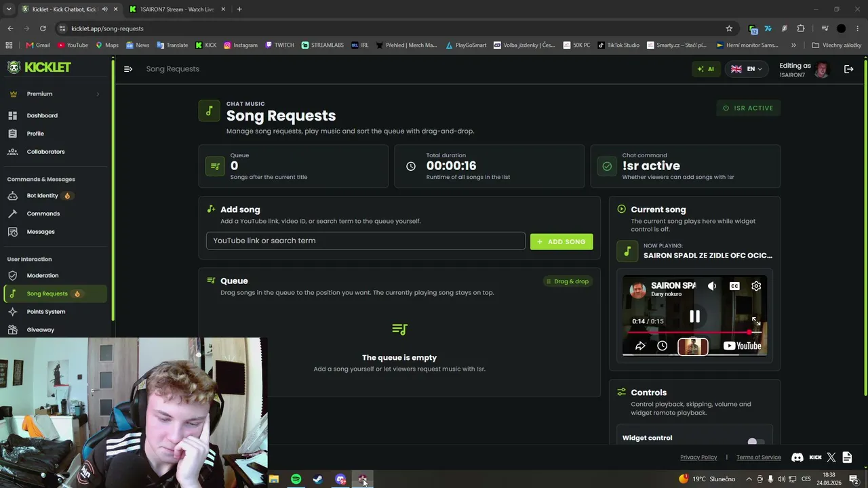Viewport: 868px width, 488px height.
Task: Toggle the !SR ACTIVE status button
Action: tap(748, 108)
